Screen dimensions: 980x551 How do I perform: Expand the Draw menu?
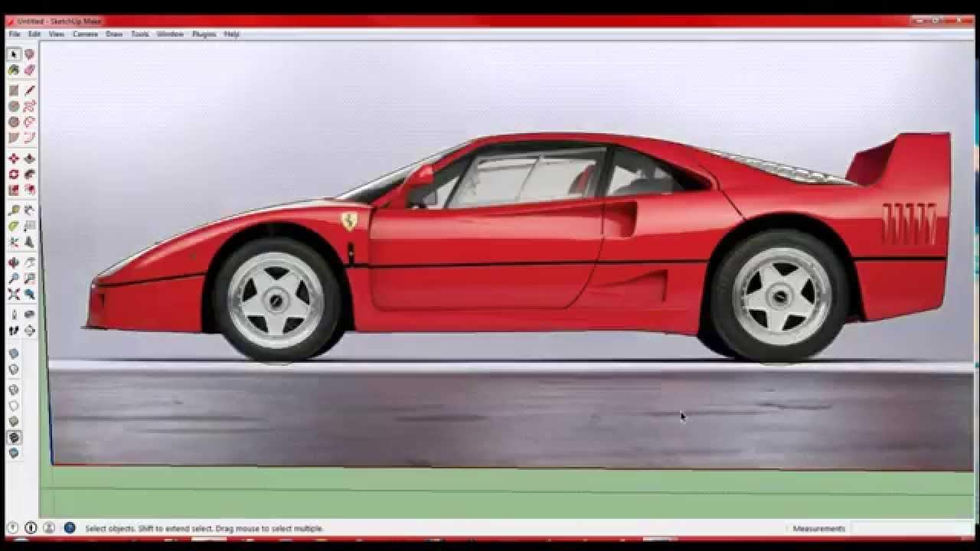(114, 34)
